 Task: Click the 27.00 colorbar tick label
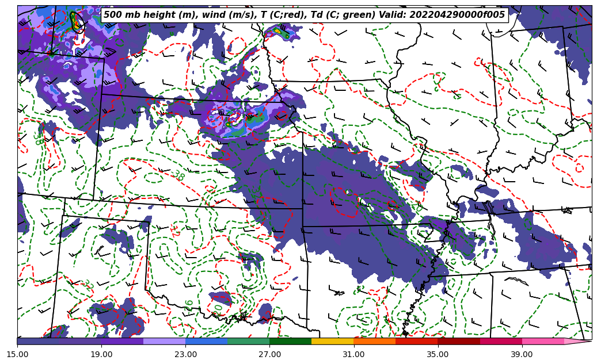tap(269, 354)
